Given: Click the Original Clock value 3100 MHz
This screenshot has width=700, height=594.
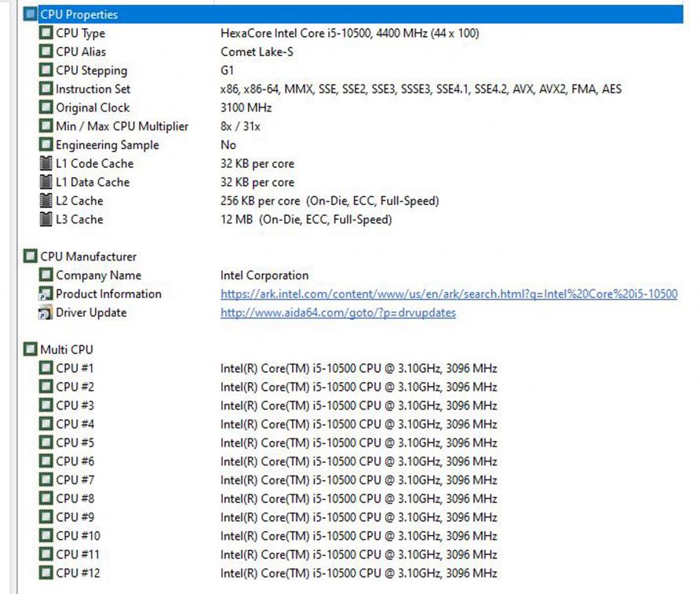Looking at the screenshot, I should [x=246, y=108].
